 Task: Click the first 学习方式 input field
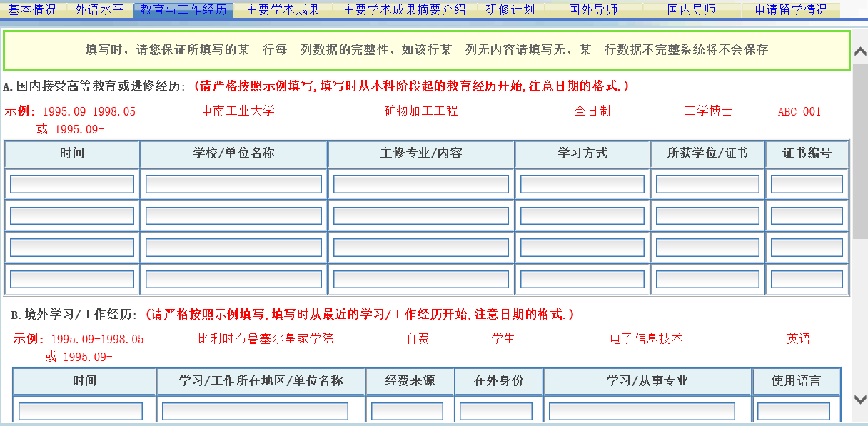[x=582, y=183]
